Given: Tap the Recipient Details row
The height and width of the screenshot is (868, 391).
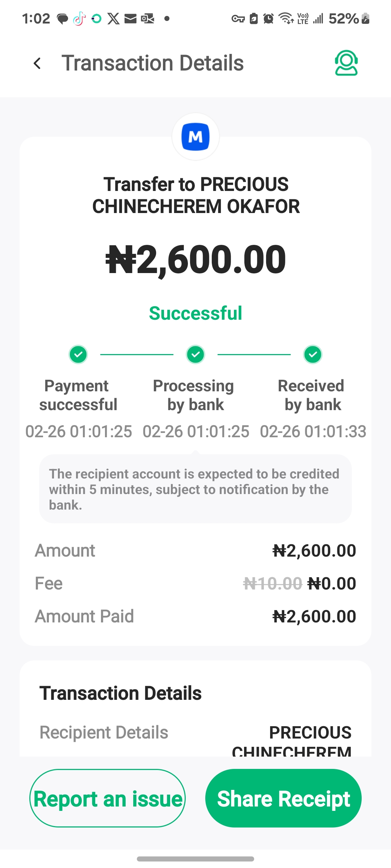Looking at the screenshot, I should click(195, 733).
